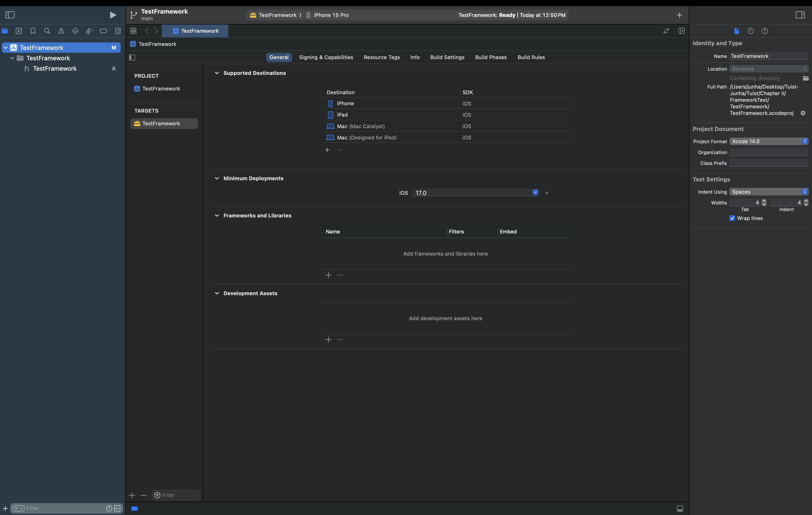The image size is (812, 515).
Task: Collapse the Development Assets section
Action: [217, 293]
